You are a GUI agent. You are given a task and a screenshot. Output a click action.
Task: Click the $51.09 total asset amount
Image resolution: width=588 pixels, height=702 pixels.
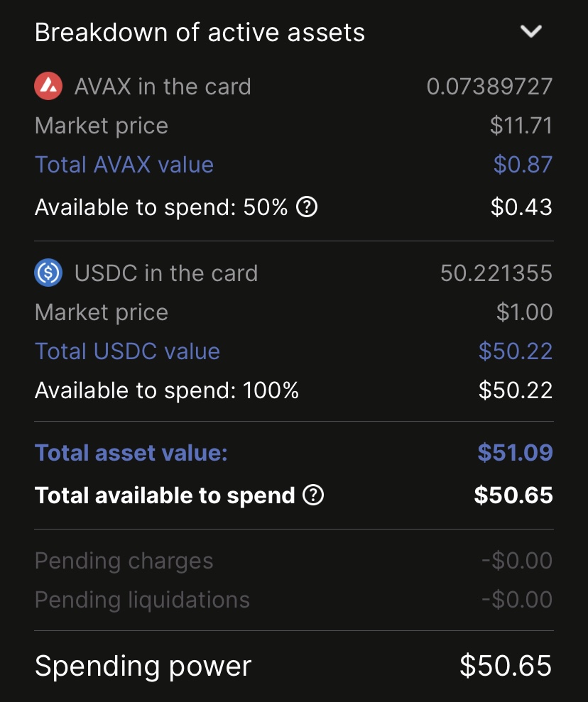(x=515, y=453)
